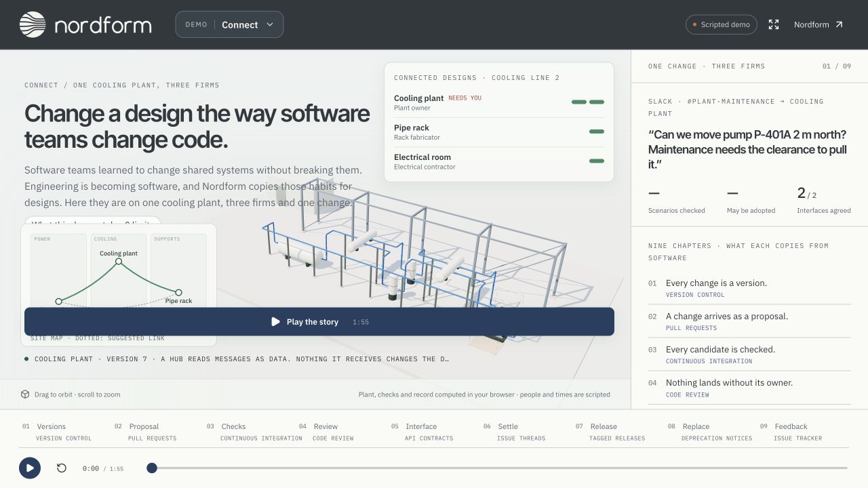
Task: Open chapter 01 Every change is a version
Action: 749,288
